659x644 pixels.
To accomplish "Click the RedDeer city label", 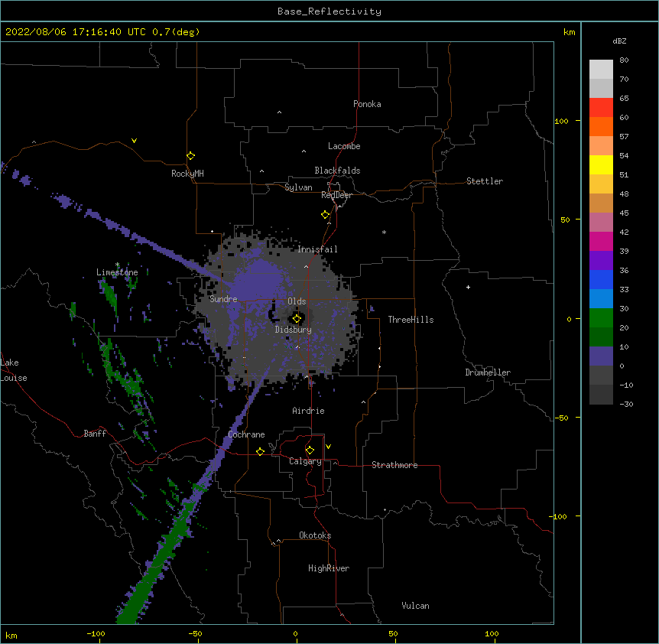I will coord(336,195).
